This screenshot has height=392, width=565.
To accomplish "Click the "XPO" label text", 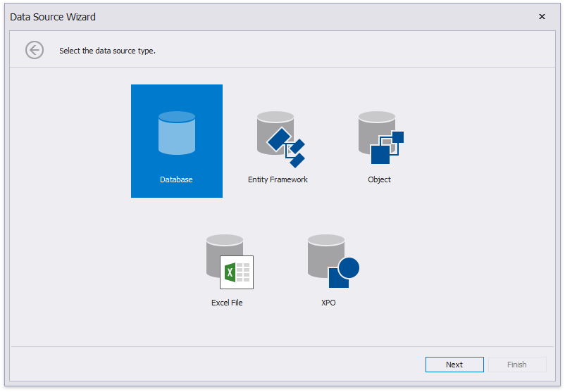I will [328, 303].
